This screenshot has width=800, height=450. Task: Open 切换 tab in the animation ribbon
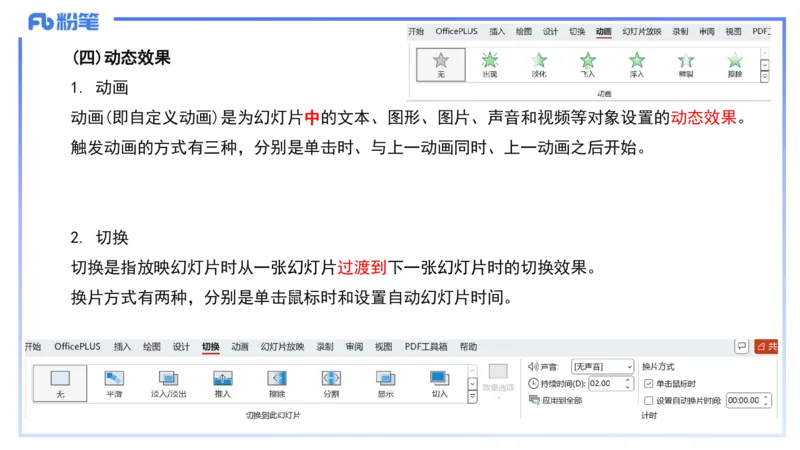(577, 32)
